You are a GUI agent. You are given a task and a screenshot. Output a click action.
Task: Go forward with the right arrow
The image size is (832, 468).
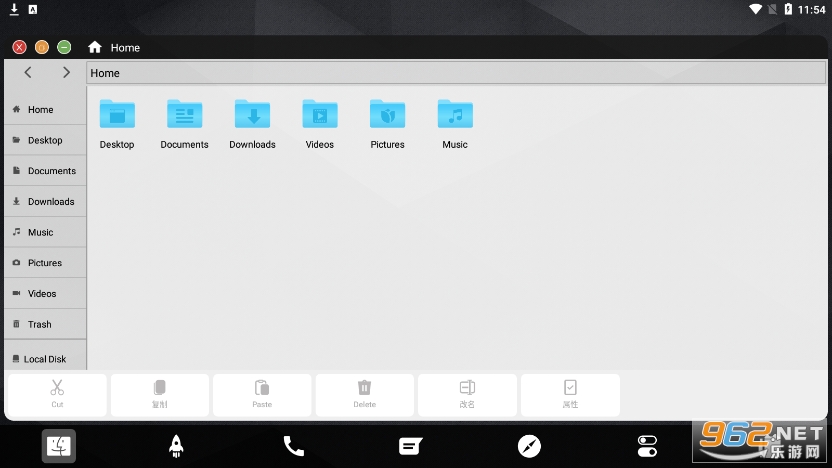coord(66,73)
